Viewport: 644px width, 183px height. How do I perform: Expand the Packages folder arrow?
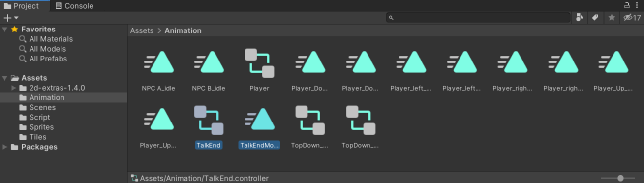click(x=5, y=147)
